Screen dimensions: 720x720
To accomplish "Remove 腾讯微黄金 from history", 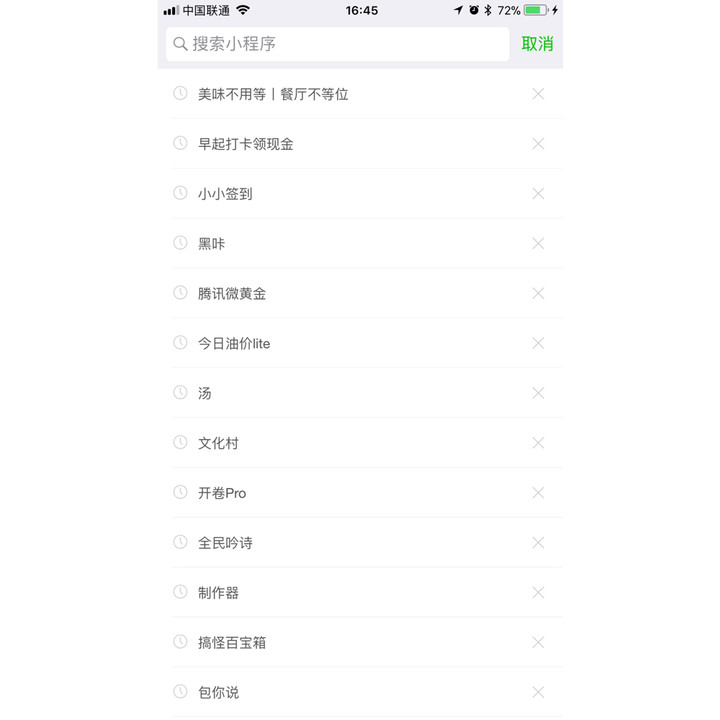I will pos(538,293).
